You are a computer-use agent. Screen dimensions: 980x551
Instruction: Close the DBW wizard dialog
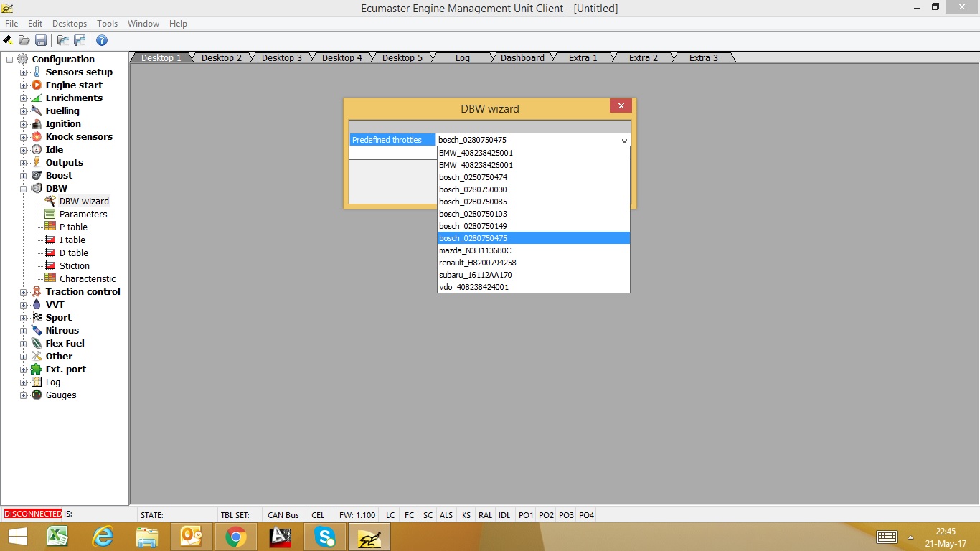click(x=621, y=106)
